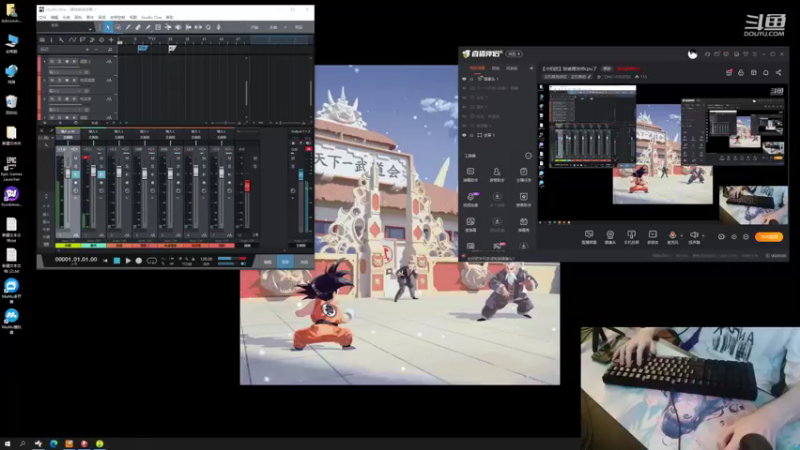Click Play in Studio One transport

pyautogui.click(x=128, y=261)
